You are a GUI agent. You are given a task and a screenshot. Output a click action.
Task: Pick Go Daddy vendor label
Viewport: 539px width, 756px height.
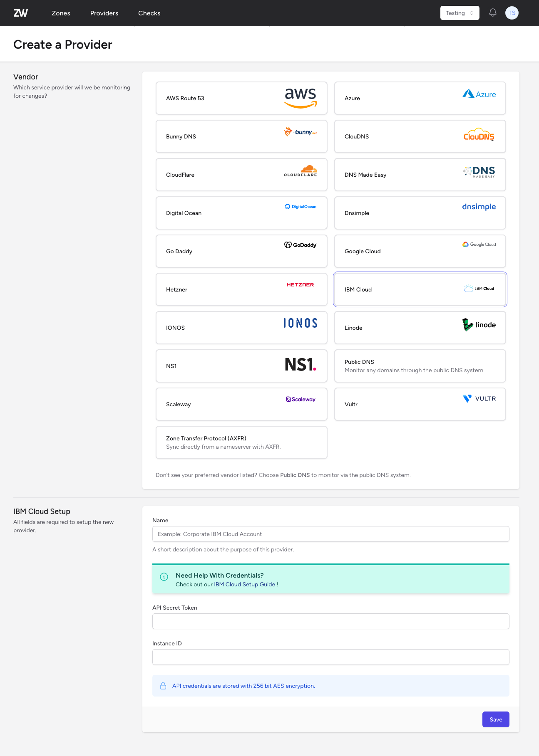[x=179, y=251]
